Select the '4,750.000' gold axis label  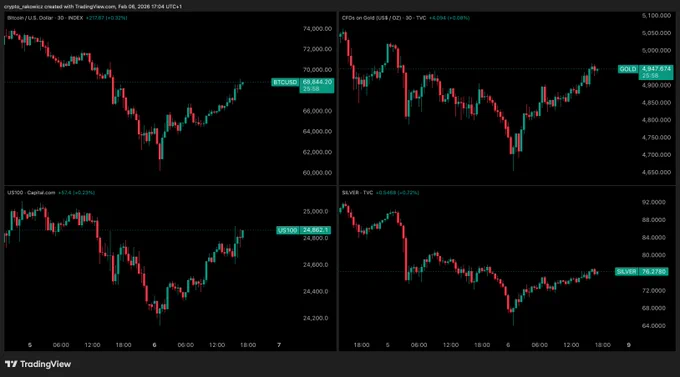pyautogui.click(x=656, y=138)
